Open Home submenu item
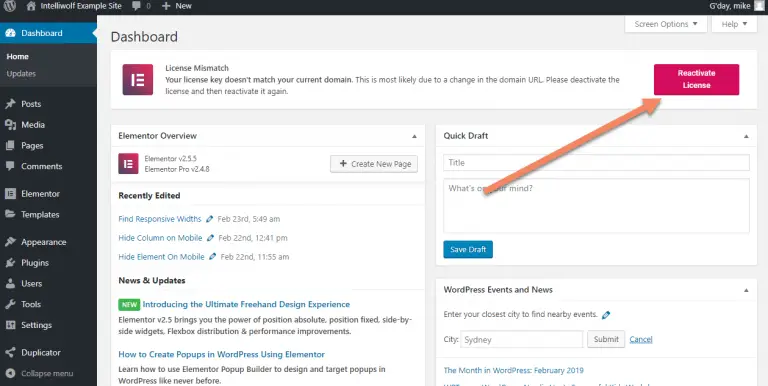This screenshot has width=768, height=386. [18, 56]
